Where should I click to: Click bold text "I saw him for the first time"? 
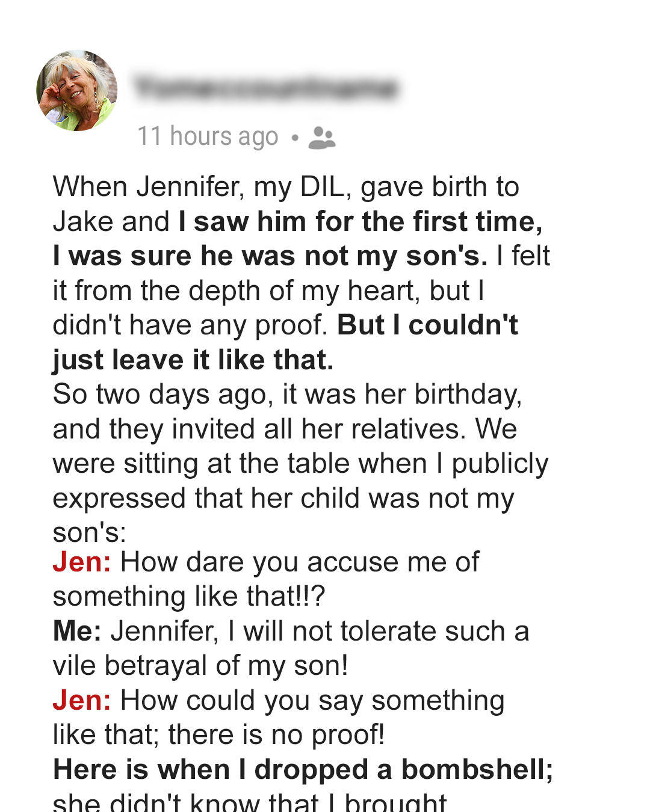pyautogui.click(x=361, y=221)
